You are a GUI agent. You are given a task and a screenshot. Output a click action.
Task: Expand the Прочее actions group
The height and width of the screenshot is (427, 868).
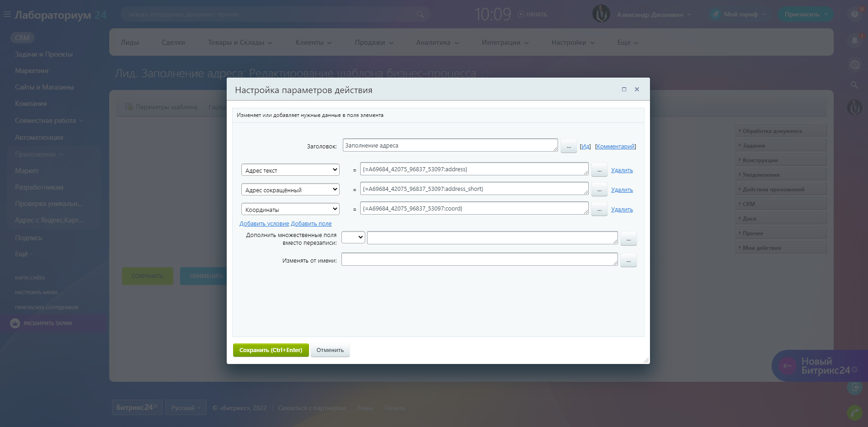pyautogui.click(x=781, y=233)
